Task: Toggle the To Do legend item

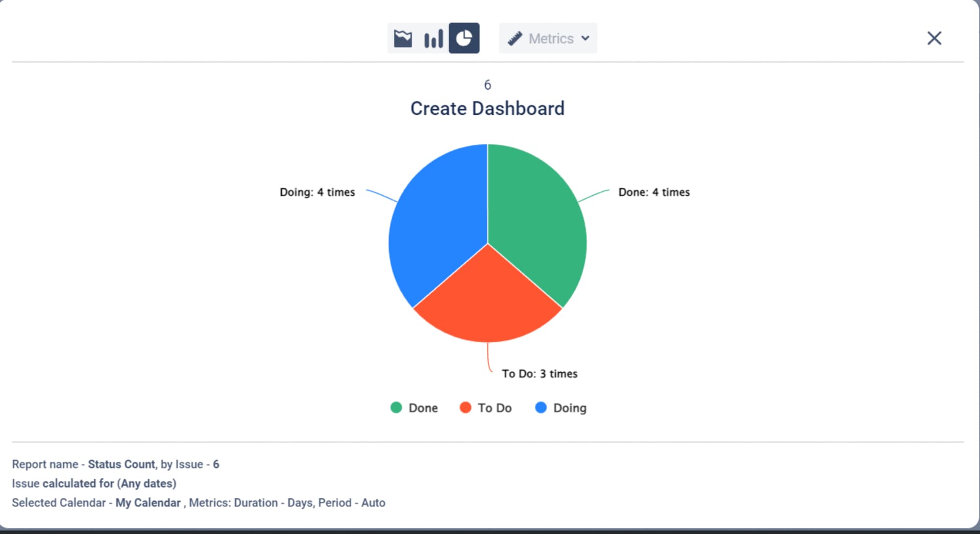Action: point(485,408)
